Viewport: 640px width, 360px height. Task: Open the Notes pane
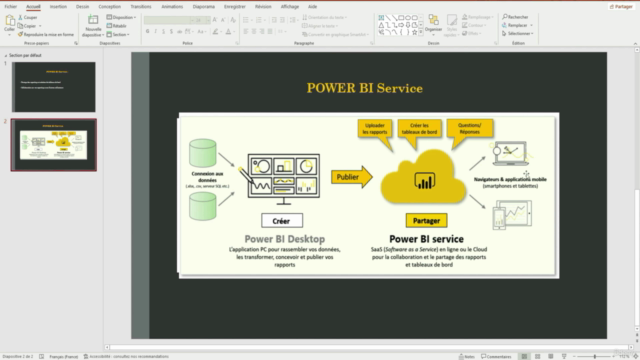467,356
